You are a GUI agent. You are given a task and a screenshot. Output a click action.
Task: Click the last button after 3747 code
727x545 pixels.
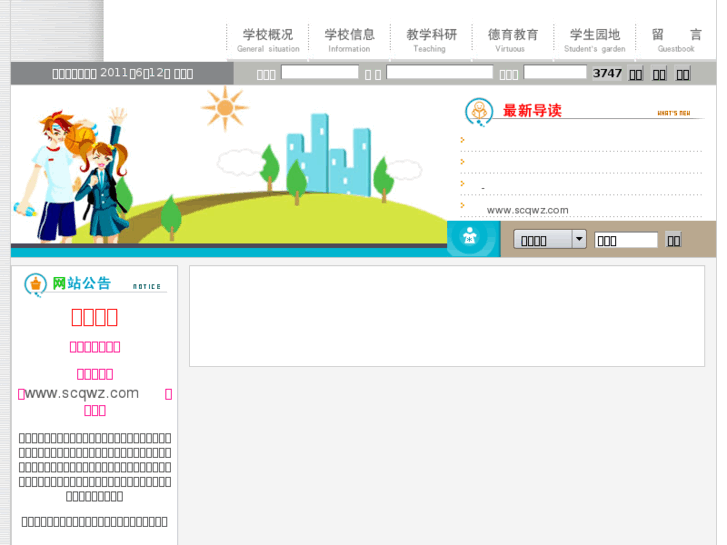(x=682, y=74)
